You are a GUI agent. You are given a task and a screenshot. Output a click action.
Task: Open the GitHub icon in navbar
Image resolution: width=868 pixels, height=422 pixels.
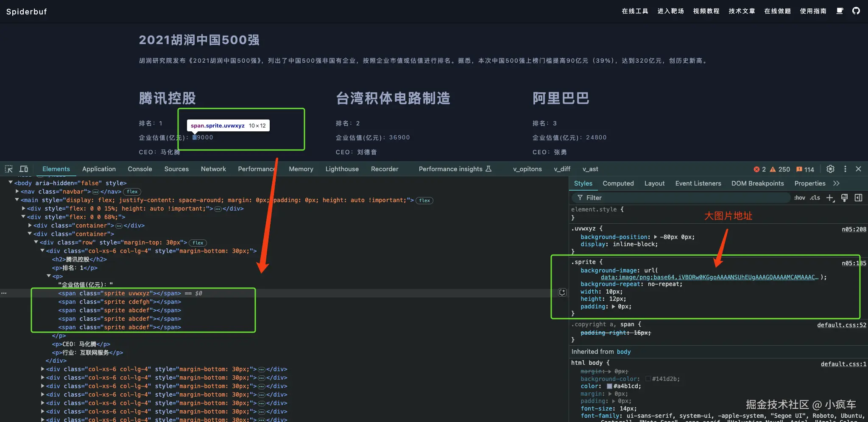[x=856, y=11]
